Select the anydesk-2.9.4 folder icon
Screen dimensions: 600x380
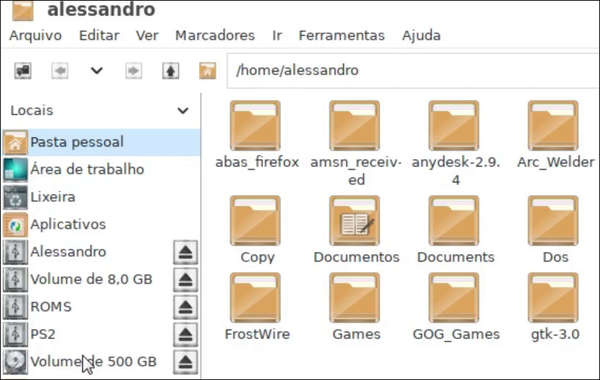tap(454, 126)
